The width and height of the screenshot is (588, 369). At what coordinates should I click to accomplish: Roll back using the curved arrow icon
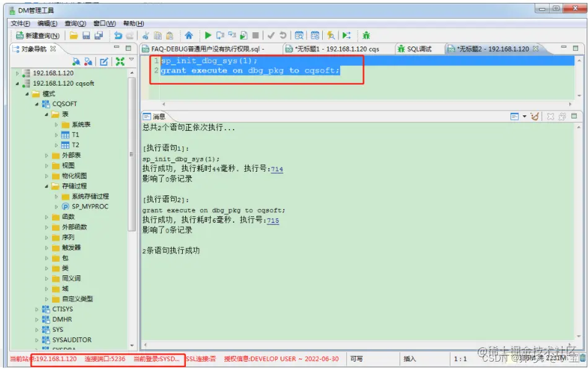(x=283, y=36)
